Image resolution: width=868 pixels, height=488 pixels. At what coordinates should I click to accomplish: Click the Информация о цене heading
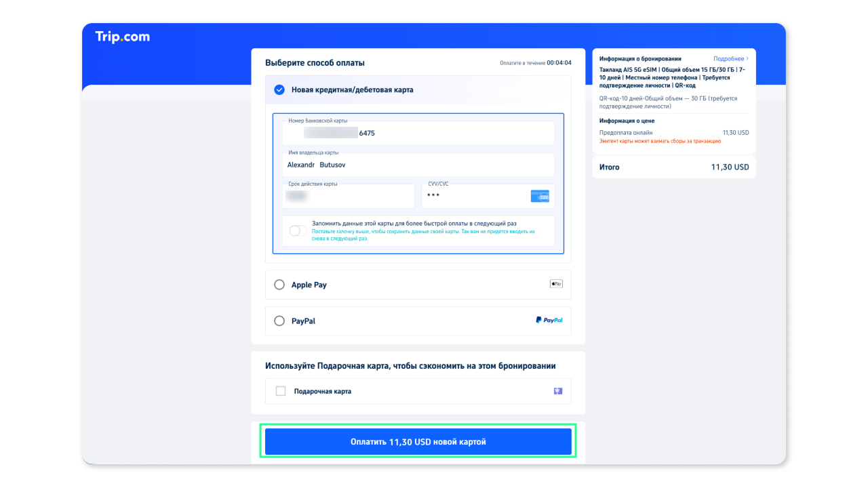tap(627, 121)
